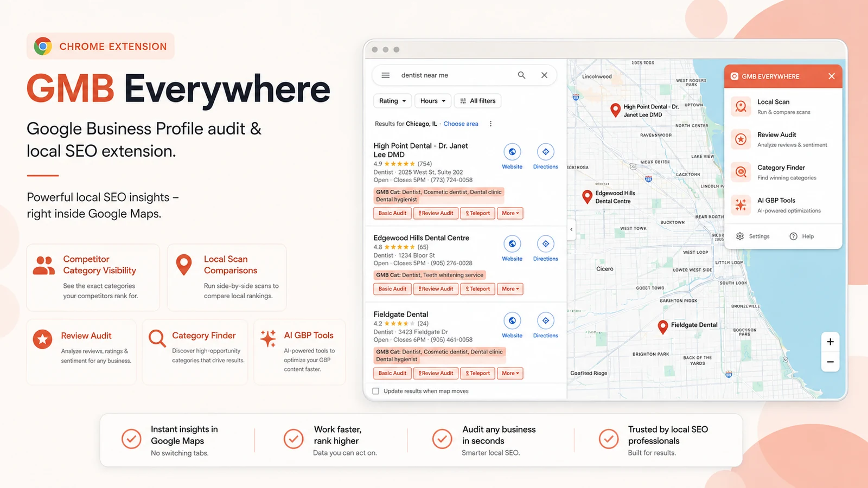Open Website icon for Edgewood Hills Dental Centre
This screenshot has height=488, width=868.
[512, 244]
